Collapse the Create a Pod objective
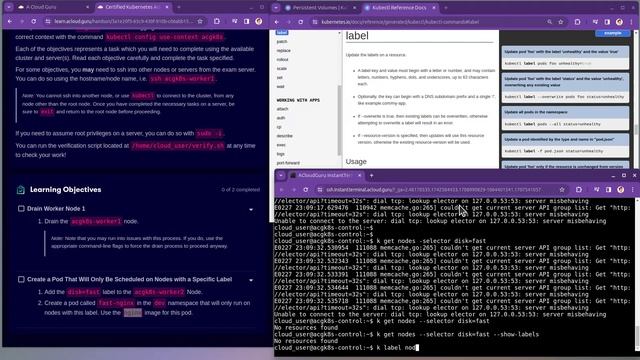The image size is (640, 360). (x=251, y=280)
